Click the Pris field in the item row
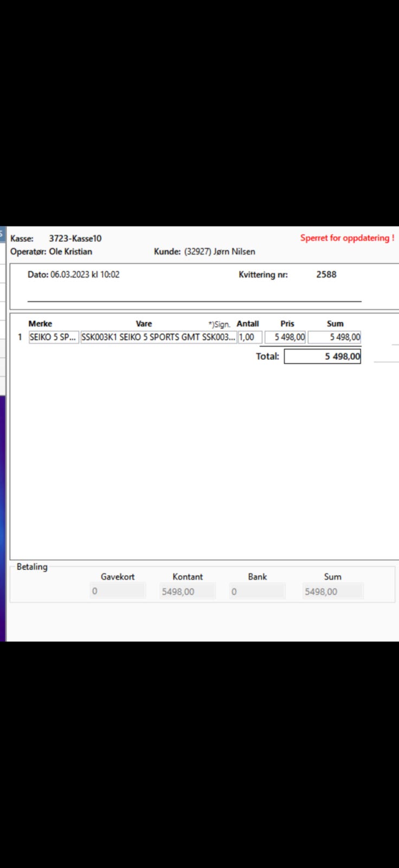 [285, 337]
